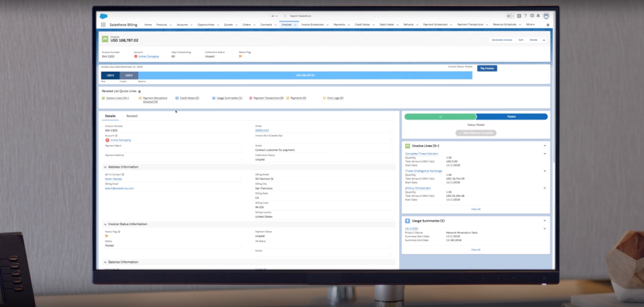Click the Usage Summaries panel header icon
The image size is (644, 307).
pyautogui.click(x=407, y=220)
